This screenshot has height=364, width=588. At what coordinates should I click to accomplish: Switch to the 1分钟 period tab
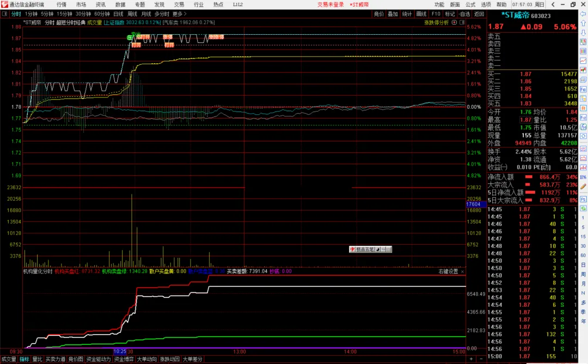coord(31,14)
